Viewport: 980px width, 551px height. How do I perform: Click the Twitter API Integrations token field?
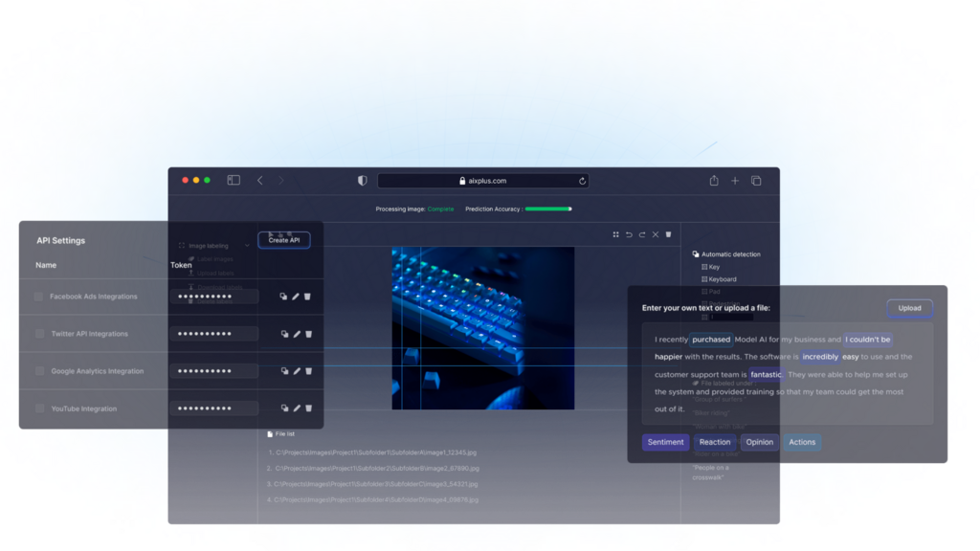pos(213,334)
